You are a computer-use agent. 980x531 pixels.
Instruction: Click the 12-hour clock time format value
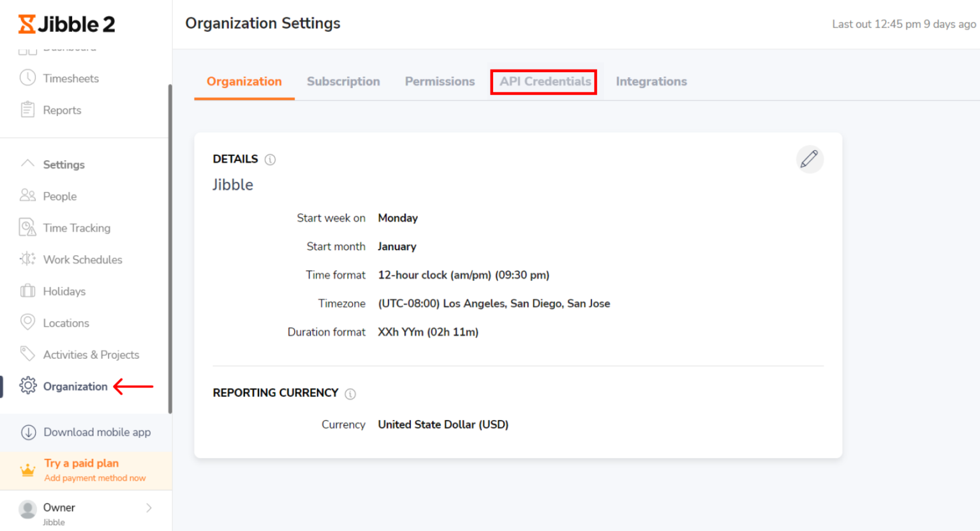point(463,275)
